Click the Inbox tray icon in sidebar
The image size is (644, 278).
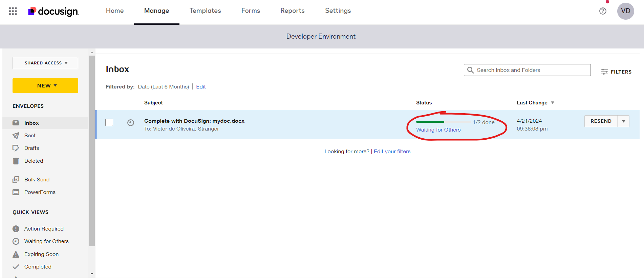click(16, 123)
